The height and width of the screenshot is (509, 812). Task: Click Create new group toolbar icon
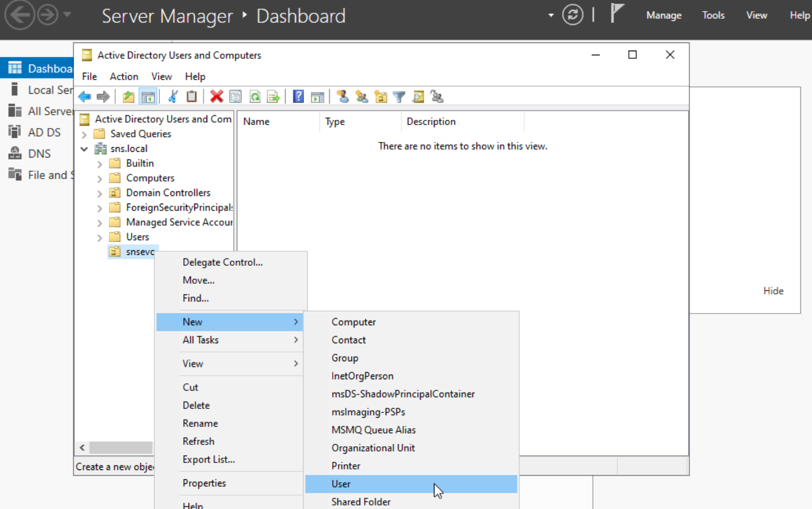click(x=362, y=97)
